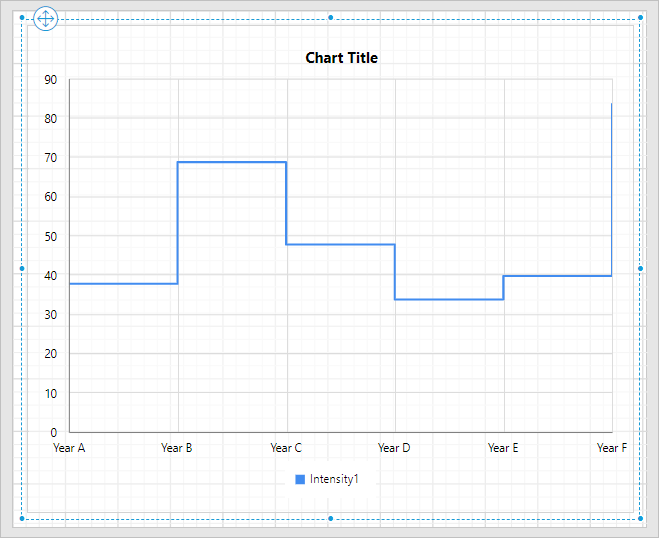Screen dimensions: 659x538
Task: Click the bottom-right corner resize handle
Action: pyautogui.click(x=640, y=518)
